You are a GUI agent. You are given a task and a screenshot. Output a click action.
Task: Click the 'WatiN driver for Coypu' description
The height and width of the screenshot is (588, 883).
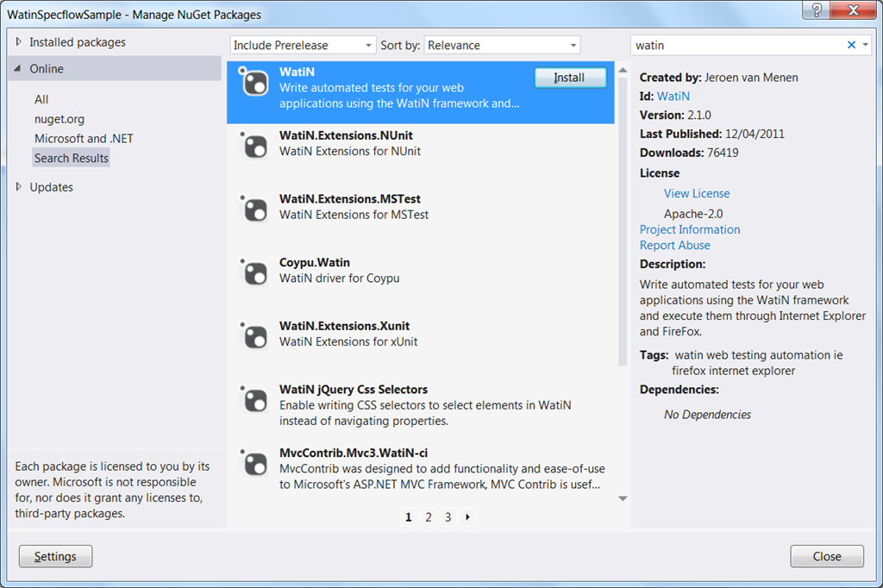pyautogui.click(x=339, y=278)
